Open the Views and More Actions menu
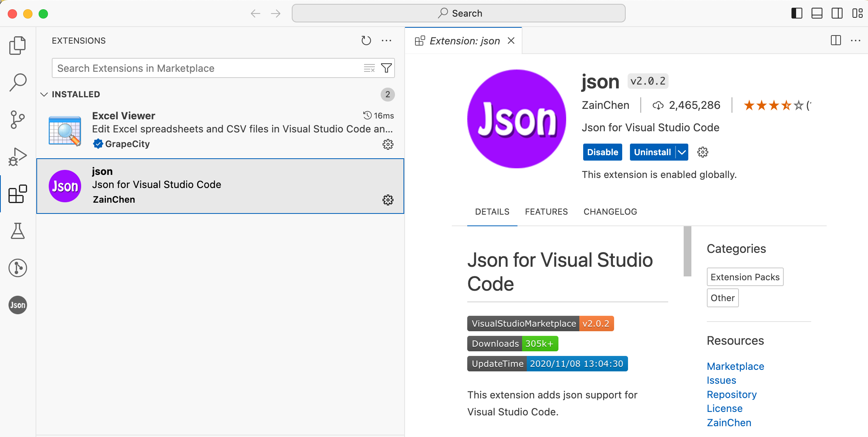The height and width of the screenshot is (437, 868). click(387, 40)
